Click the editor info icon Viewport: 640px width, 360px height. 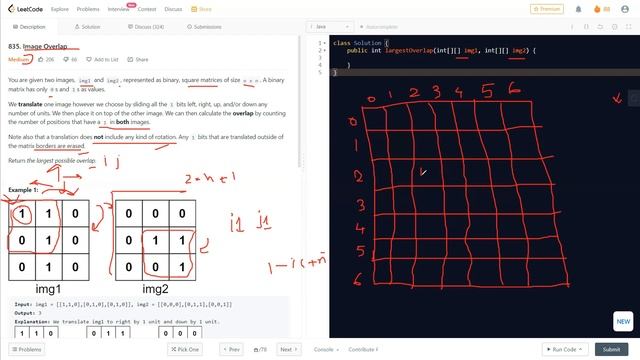(x=572, y=27)
